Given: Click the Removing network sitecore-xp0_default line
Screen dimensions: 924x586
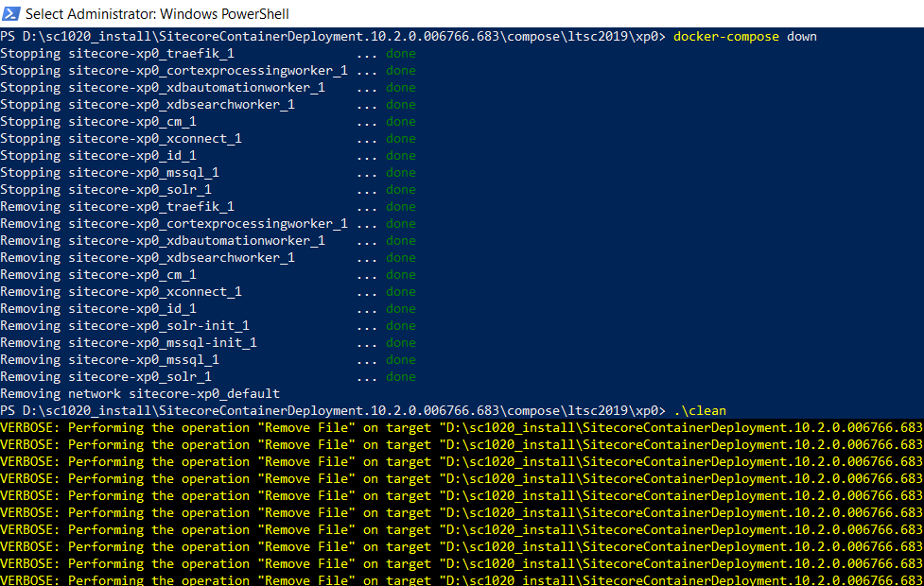Looking at the screenshot, I should 140,393.
